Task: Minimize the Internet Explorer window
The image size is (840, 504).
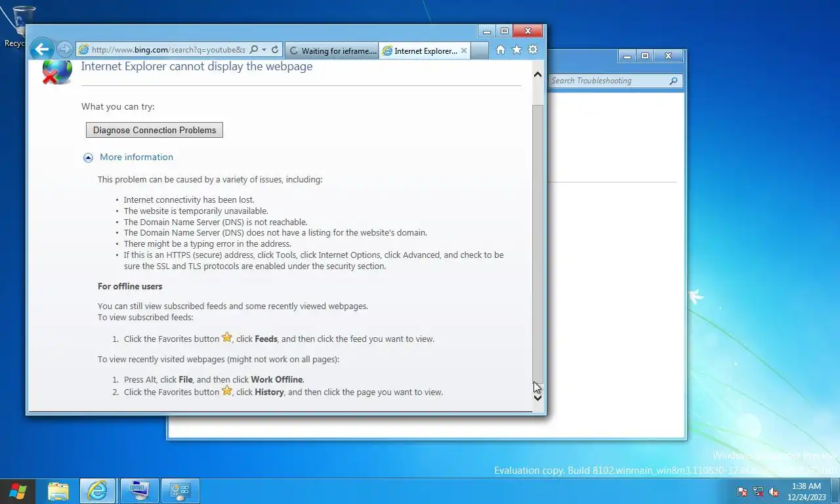Action: tap(486, 31)
